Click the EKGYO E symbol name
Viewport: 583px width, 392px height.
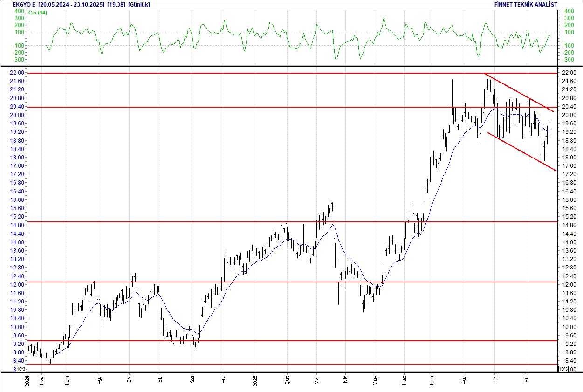[18, 4]
